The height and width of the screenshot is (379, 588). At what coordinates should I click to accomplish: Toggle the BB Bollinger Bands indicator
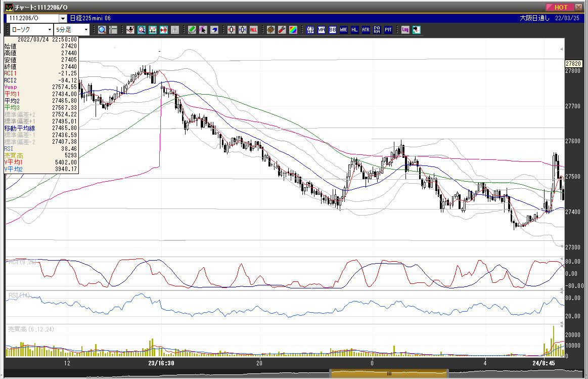click(x=333, y=30)
